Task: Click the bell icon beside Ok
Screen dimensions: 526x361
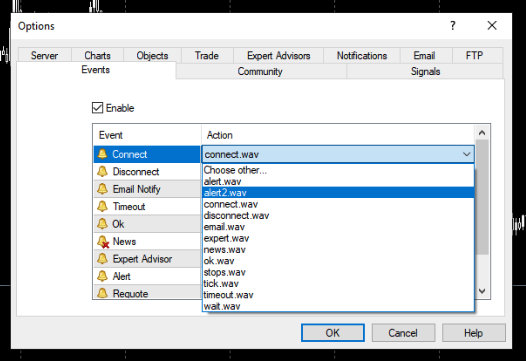Action: [x=102, y=224]
